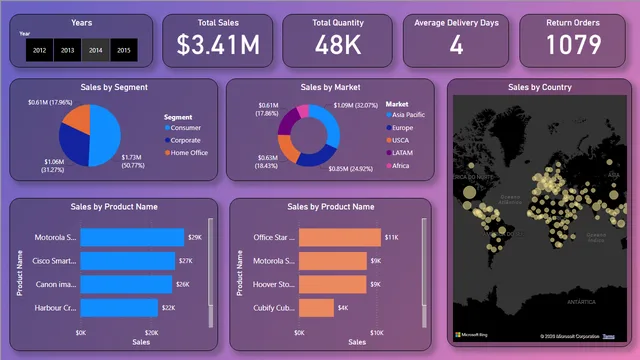The image size is (640, 360).
Task: Click the Sales by Segment chart title
Action: click(x=114, y=87)
